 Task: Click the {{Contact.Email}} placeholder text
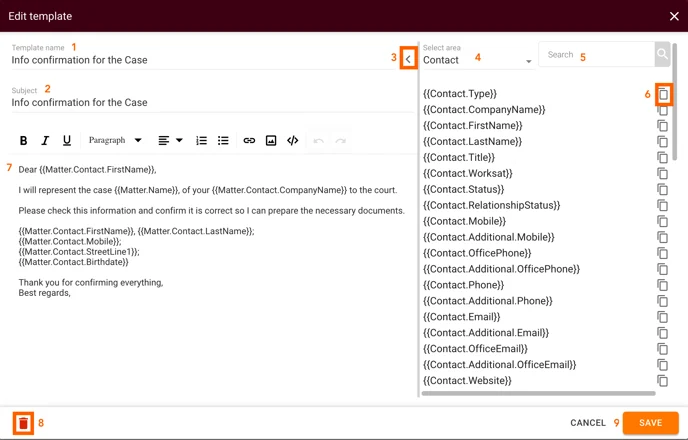pos(462,317)
